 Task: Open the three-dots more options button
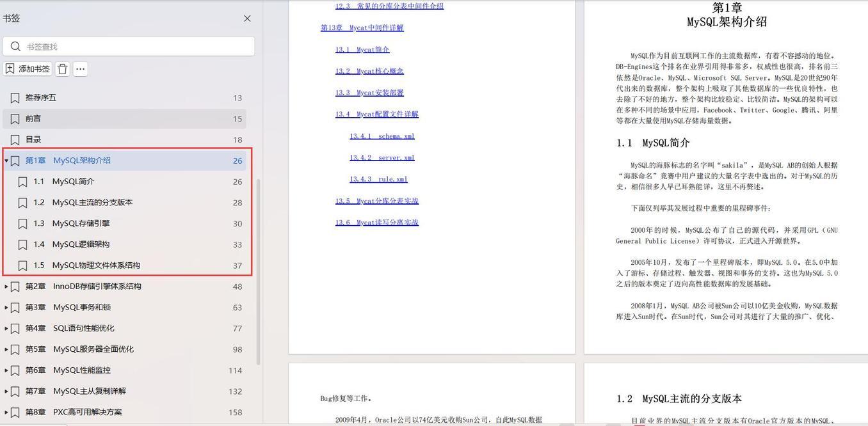click(80, 69)
